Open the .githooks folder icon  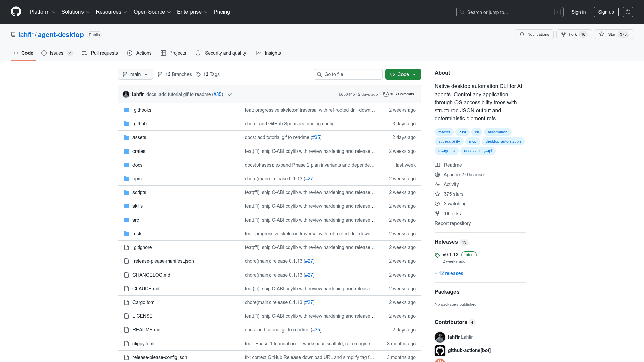[x=126, y=110]
